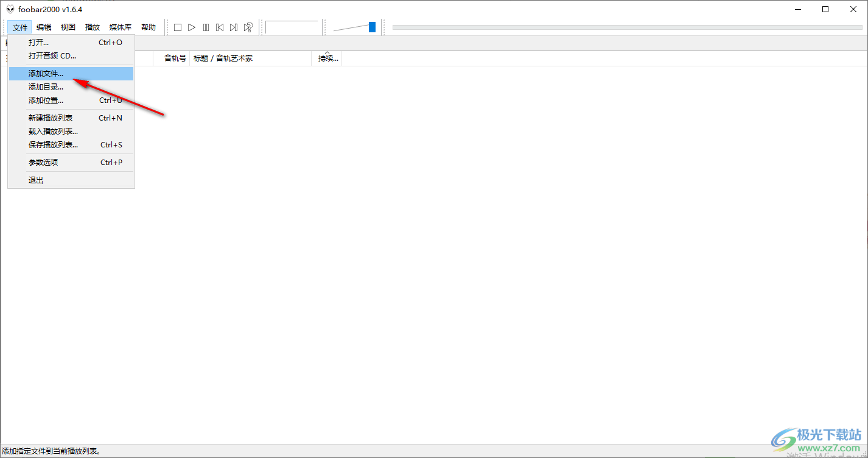Select 添加文件... menu entry
This screenshot has height=458, width=868.
click(71, 74)
